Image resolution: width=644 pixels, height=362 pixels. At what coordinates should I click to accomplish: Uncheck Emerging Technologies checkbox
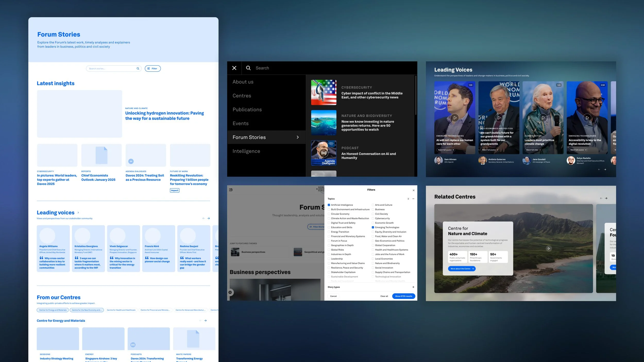click(373, 227)
